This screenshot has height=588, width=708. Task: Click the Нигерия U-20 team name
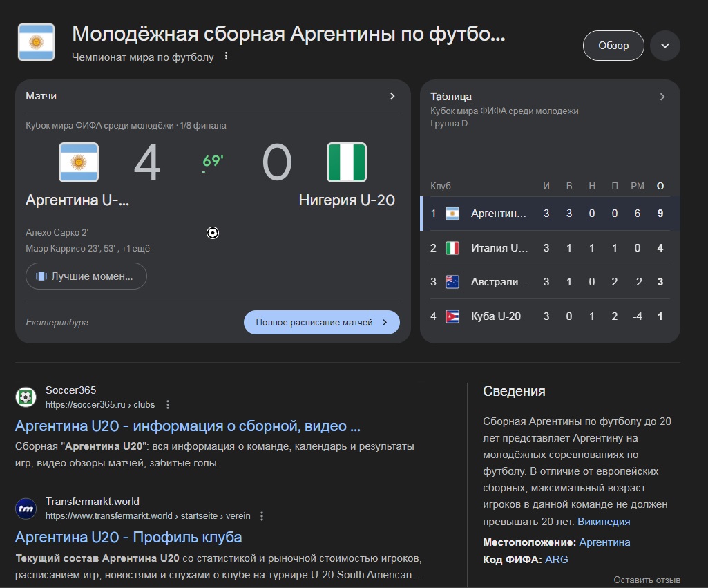coord(347,200)
